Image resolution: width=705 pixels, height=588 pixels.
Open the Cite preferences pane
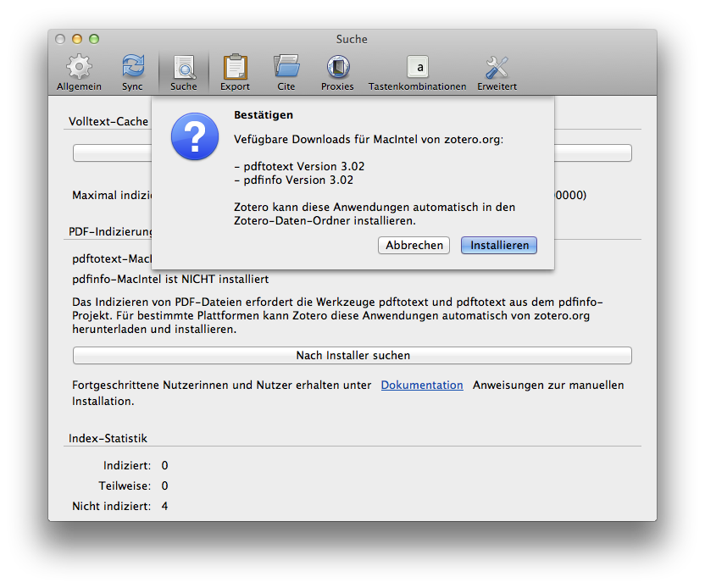pyautogui.click(x=286, y=72)
